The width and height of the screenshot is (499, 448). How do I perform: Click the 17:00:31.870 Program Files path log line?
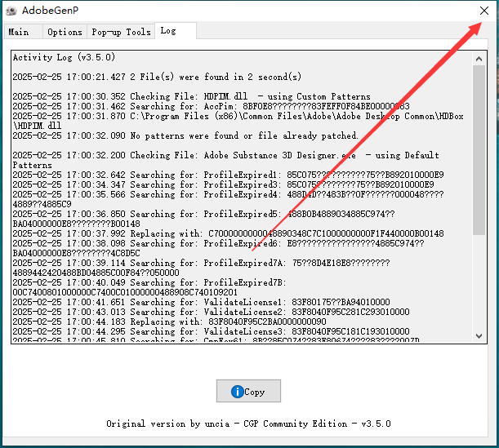tap(238, 121)
